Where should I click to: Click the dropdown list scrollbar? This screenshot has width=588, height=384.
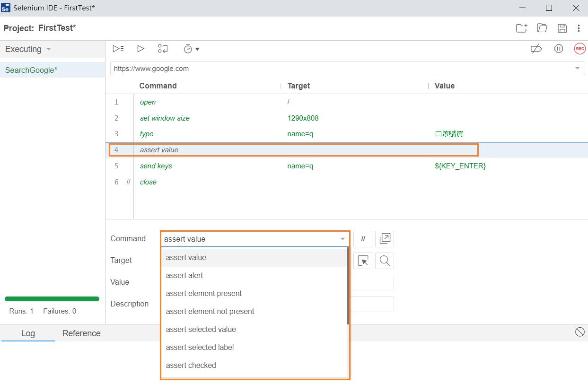point(348,286)
